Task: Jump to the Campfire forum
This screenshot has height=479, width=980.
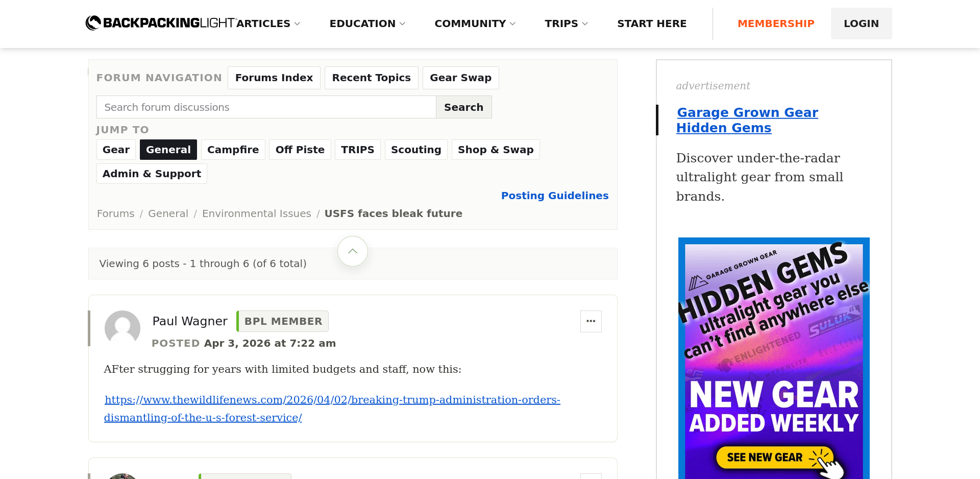Action: coord(233,150)
